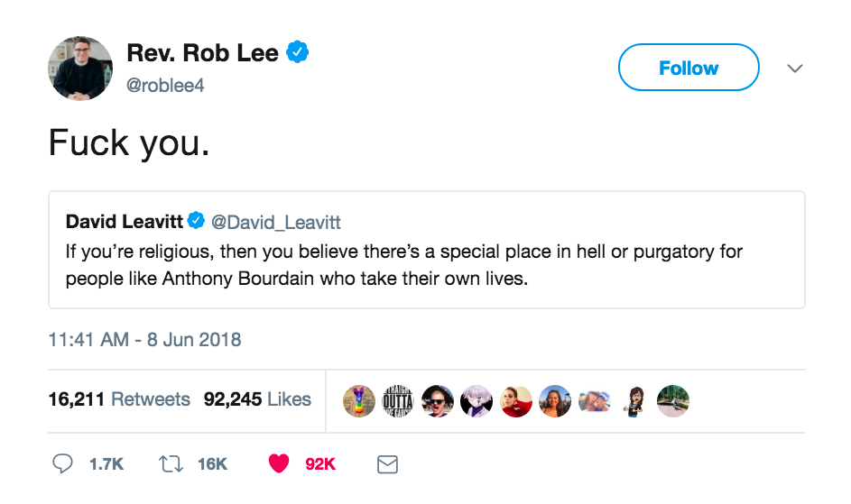Click the reply speech bubble icon
851x504 pixels.
pos(62,463)
